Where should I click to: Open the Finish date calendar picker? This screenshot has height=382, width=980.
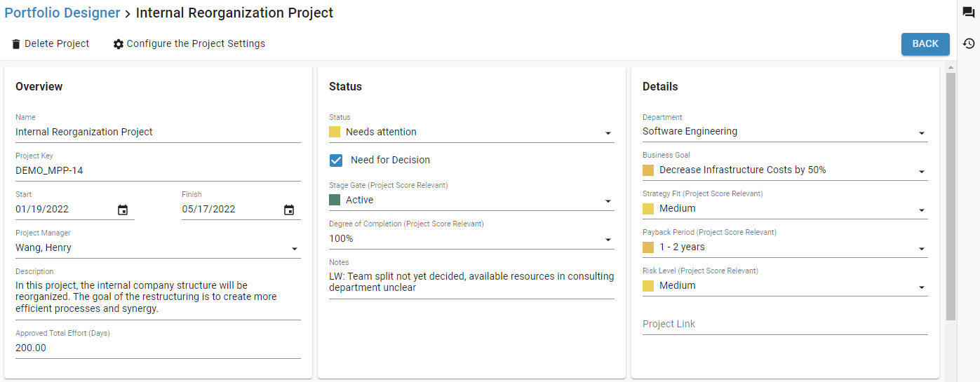click(x=289, y=210)
